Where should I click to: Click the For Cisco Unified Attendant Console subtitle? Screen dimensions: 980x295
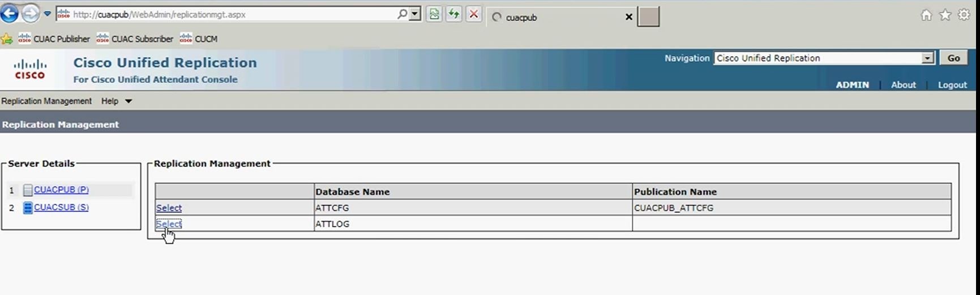[x=155, y=79]
